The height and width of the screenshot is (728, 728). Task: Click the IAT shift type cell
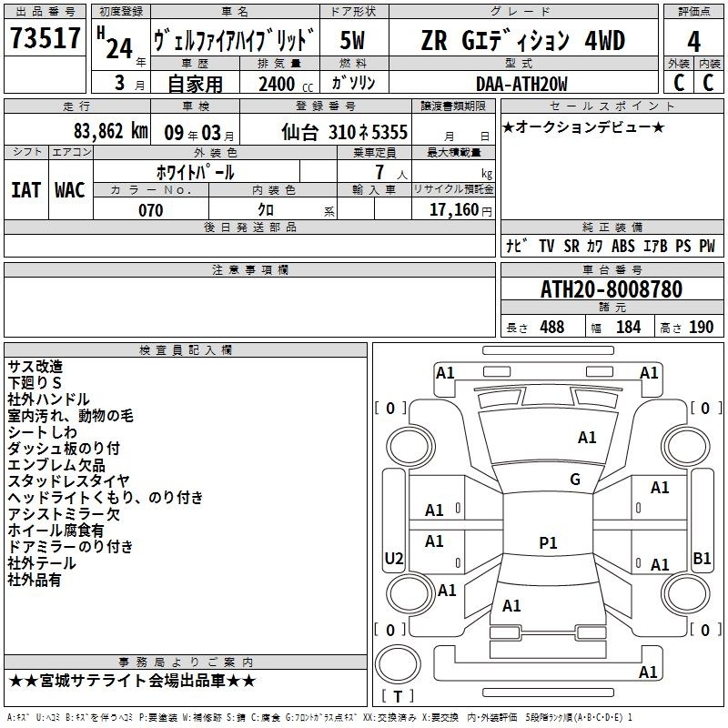pos(25,189)
